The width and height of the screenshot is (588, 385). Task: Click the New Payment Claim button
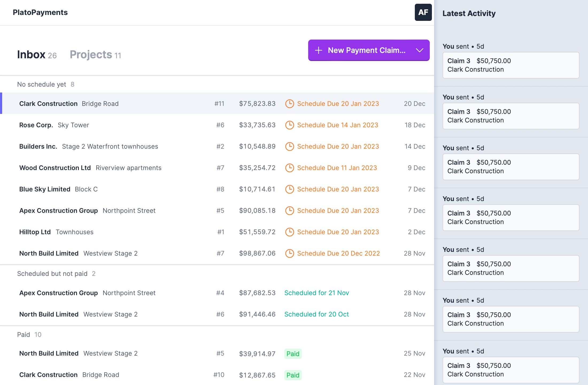pyautogui.click(x=369, y=50)
